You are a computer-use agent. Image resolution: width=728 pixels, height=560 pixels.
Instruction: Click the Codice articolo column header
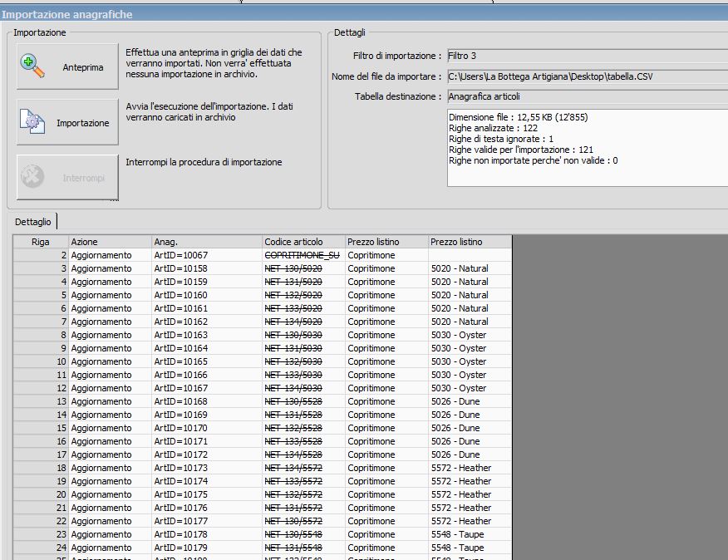point(303,242)
